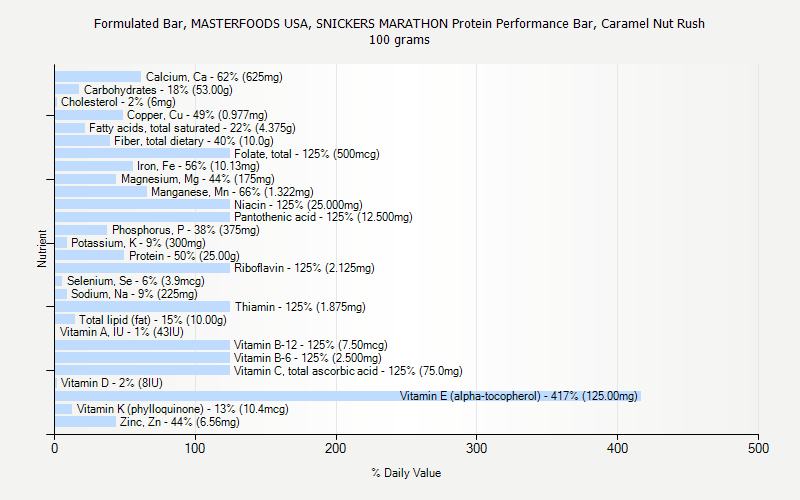The width and height of the screenshot is (800, 500).
Task: Click the Thiamin - 125% label
Action: (300, 307)
